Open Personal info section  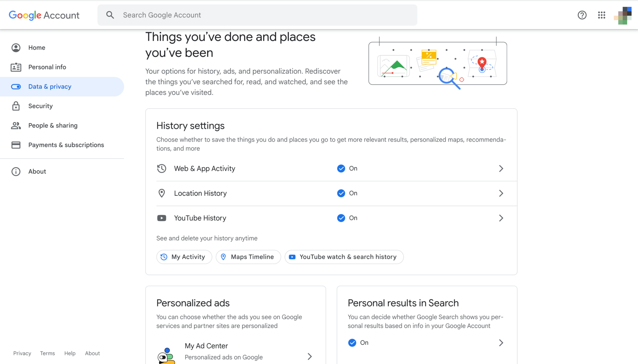pyautogui.click(x=62, y=67)
